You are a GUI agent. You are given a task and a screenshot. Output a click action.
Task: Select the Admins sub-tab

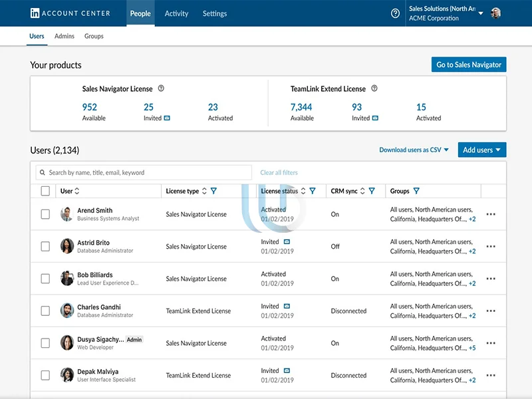pyautogui.click(x=65, y=36)
